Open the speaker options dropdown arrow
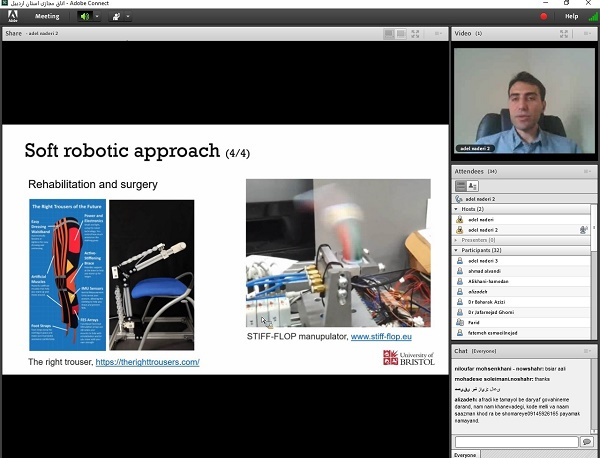 pos(97,16)
